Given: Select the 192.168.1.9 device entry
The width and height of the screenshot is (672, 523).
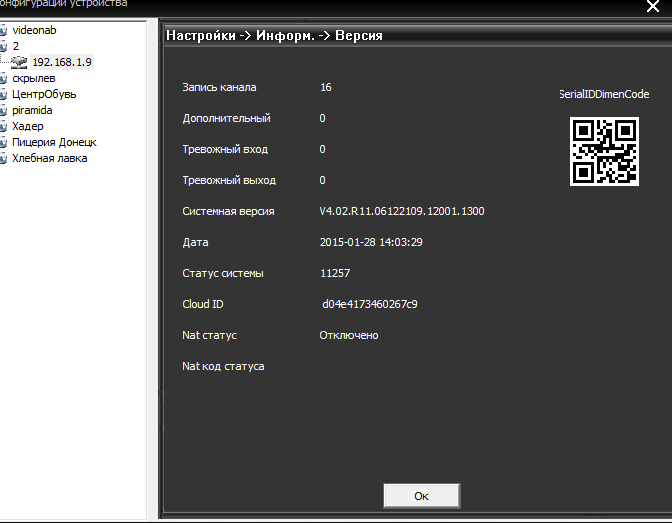Looking at the screenshot, I should coord(60,62).
